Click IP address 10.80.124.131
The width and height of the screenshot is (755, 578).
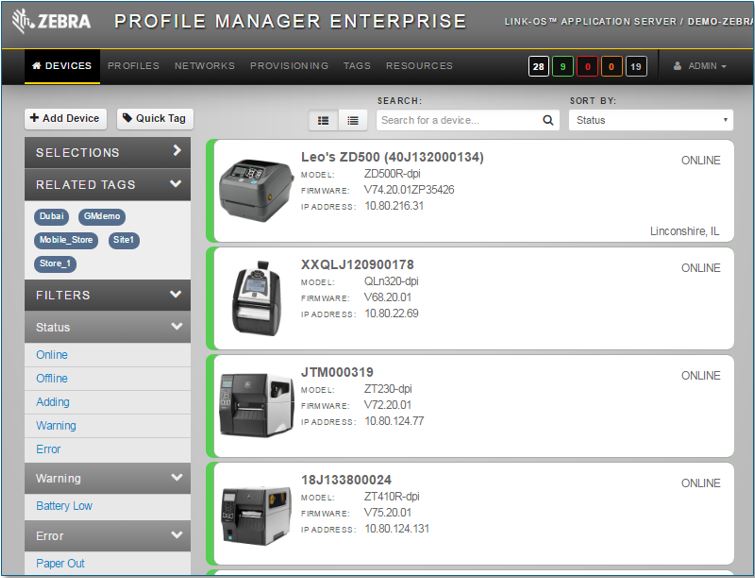point(397,529)
